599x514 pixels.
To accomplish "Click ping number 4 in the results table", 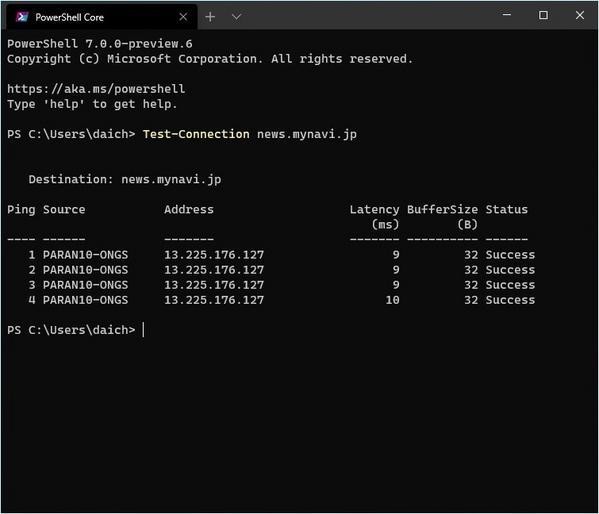I will (x=32, y=300).
